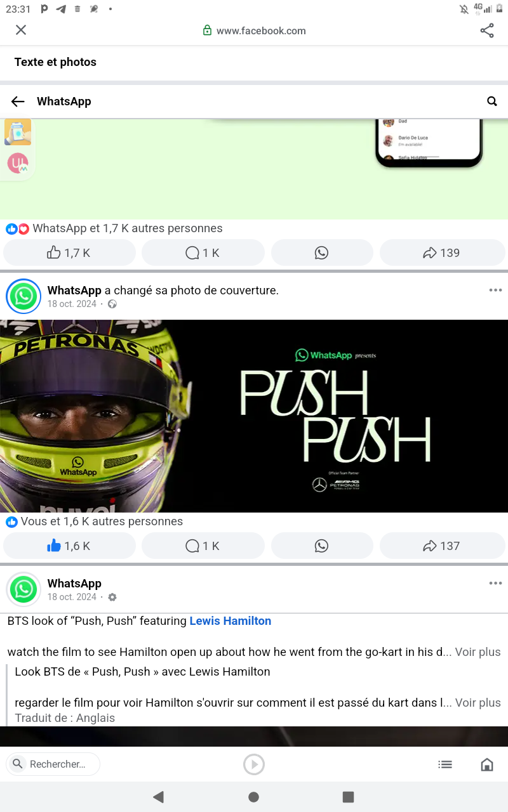Open the Push Push cover photo image

pyautogui.click(x=254, y=416)
